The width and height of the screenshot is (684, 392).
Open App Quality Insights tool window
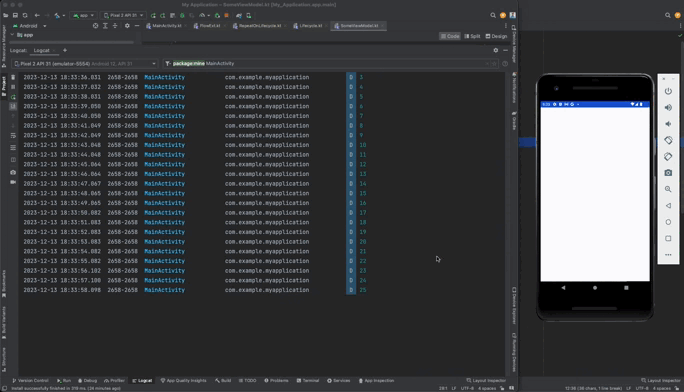click(184, 381)
